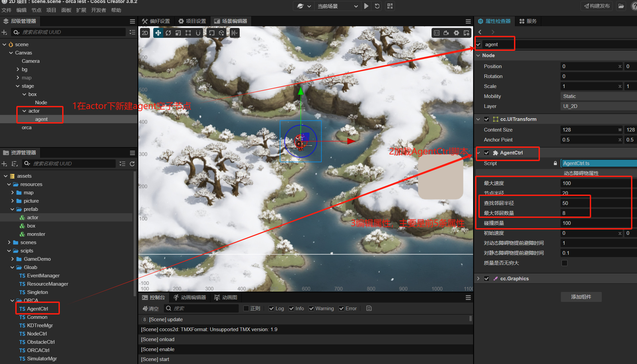Click the hierarchy search input field
This screenshot has width=637, height=364.
pyautogui.click(x=69, y=32)
